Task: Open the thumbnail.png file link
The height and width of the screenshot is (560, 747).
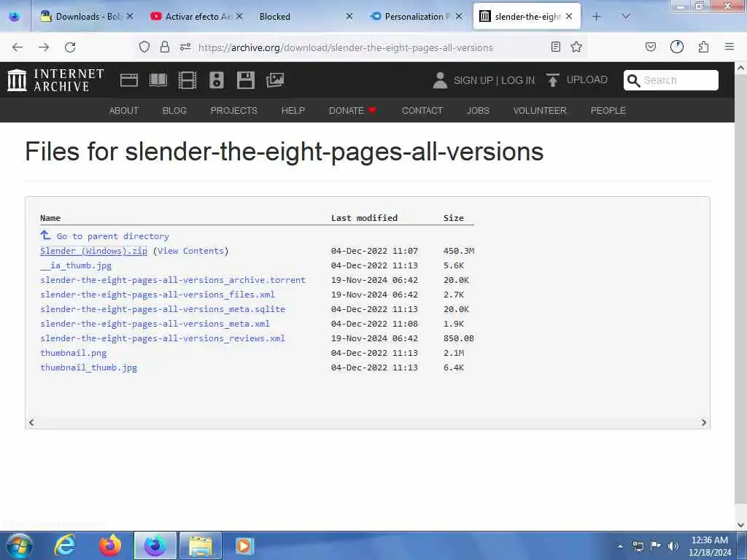Action: tap(74, 353)
